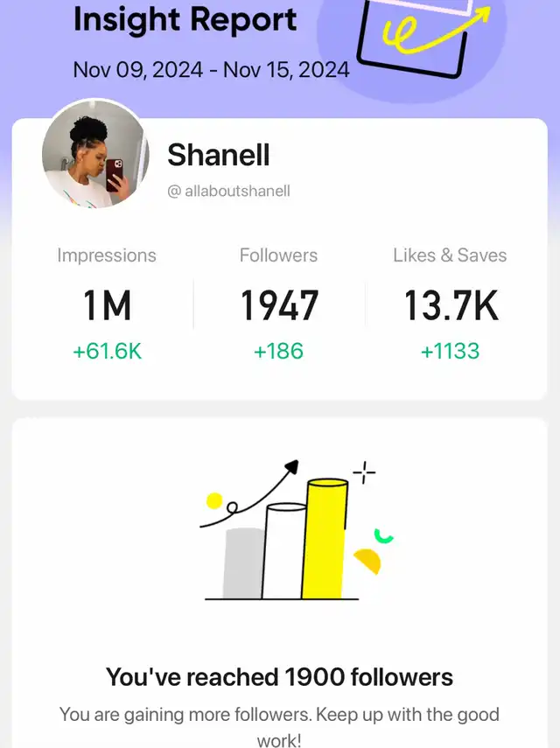560x748 pixels.
Task: Tap the small yellow dot left of bars
Action: point(214,500)
